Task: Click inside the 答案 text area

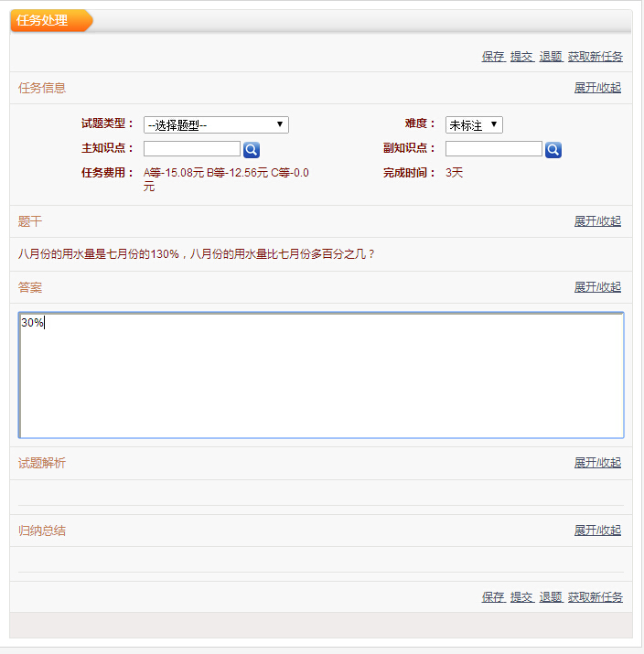Action: tap(321, 375)
